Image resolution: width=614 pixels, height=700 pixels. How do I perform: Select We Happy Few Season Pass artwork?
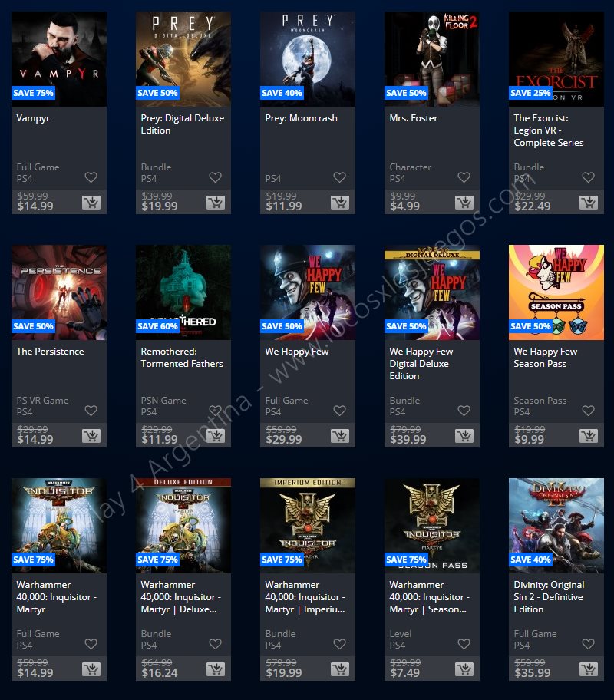coord(556,292)
